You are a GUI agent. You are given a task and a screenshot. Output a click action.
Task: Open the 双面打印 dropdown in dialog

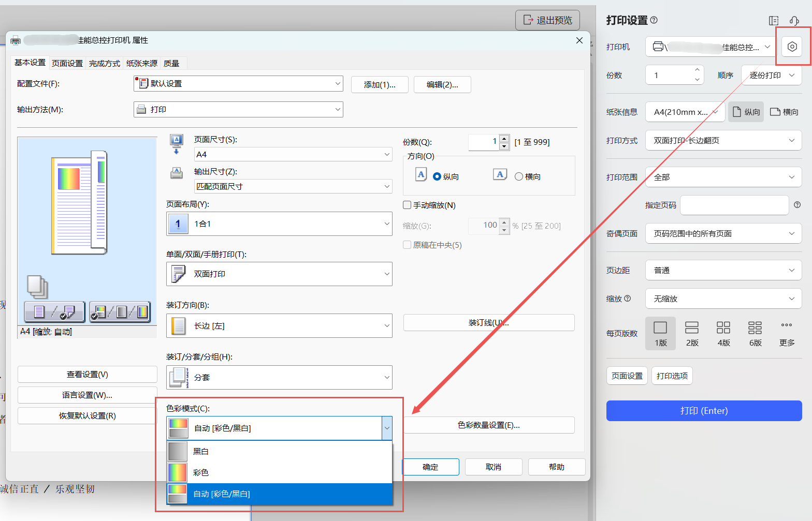tap(279, 274)
